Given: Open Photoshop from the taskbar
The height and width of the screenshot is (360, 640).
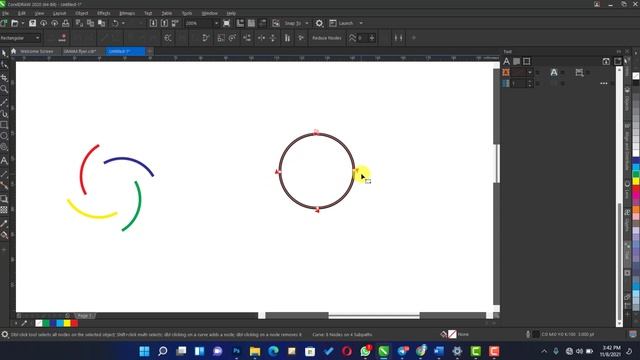Looking at the screenshot, I should pos(236,351).
